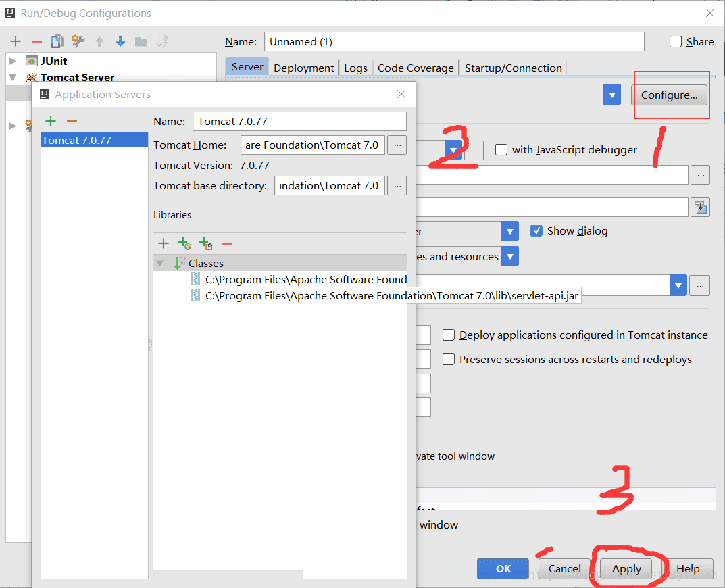Switch to the Server tab
Viewport: 725px width, 588px height.
(x=247, y=67)
